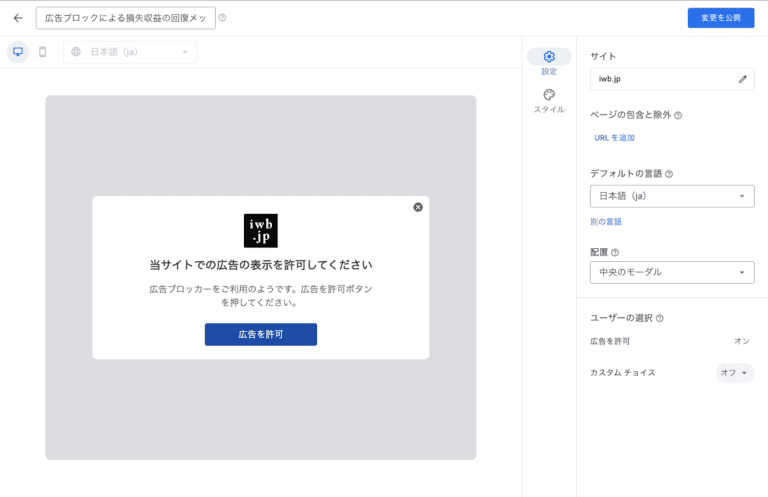Open the 設定 gear tab
Screen dimensions: 768x497
pos(549,63)
